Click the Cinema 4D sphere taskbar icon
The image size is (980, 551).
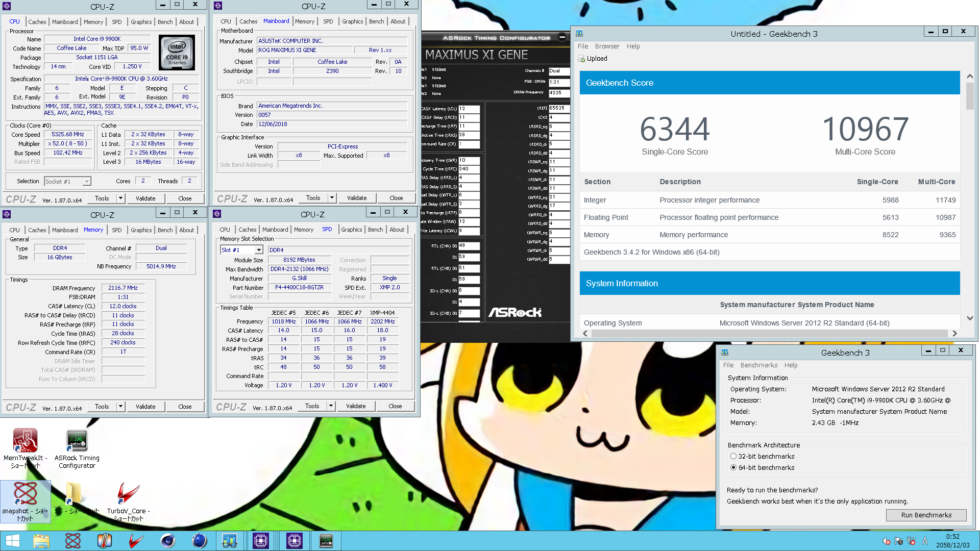[167, 541]
